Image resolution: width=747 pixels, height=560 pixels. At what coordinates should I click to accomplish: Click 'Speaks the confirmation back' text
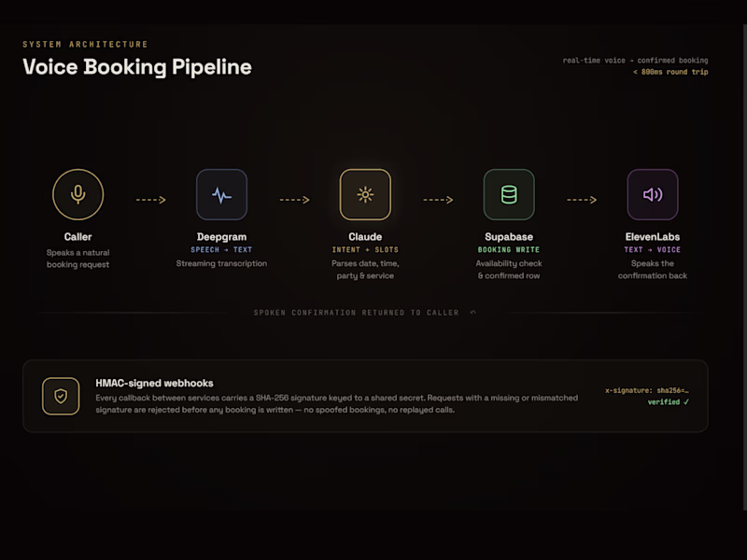pos(653,270)
